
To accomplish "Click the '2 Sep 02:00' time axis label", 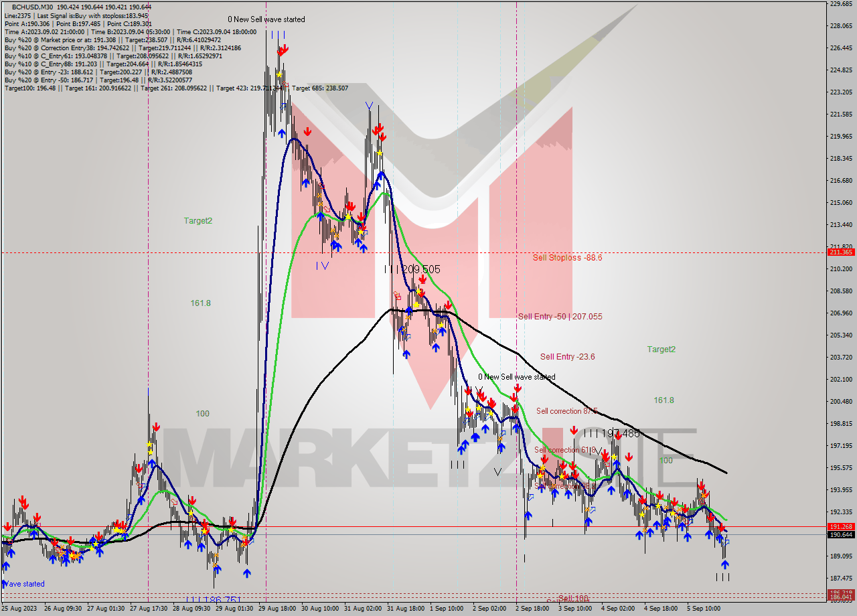I will click(489, 609).
